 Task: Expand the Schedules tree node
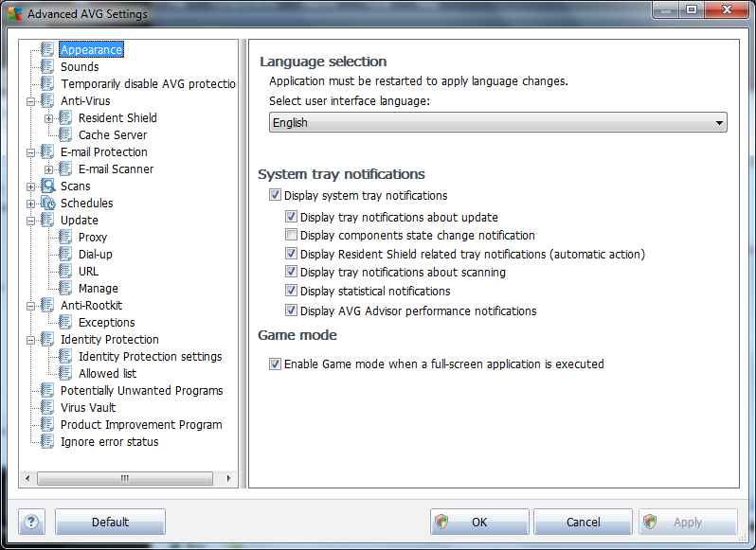click(31, 204)
